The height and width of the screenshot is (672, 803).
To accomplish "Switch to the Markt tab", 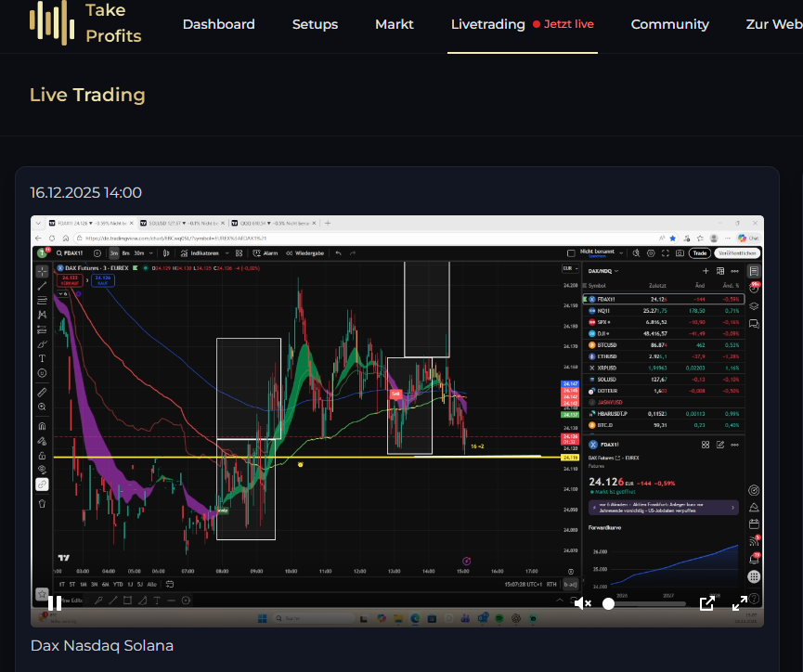I will pos(395,24).
